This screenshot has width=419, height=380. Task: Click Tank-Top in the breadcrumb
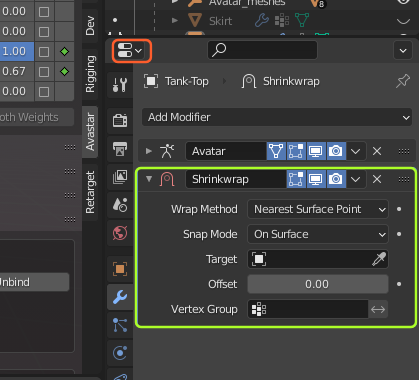[x=187, y=81]
